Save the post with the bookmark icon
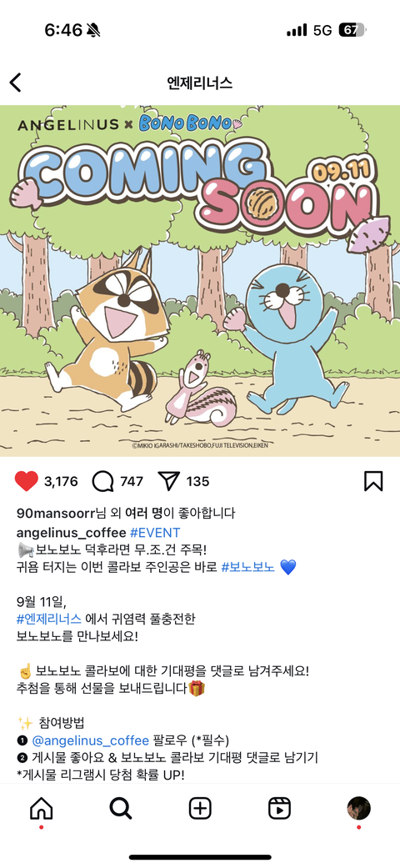The width and height of the screenshot is (400, 868). tap(373, 481)
